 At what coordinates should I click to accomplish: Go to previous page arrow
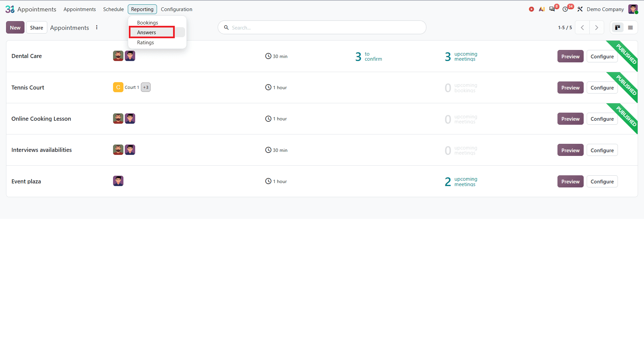[x=582, y=27]
